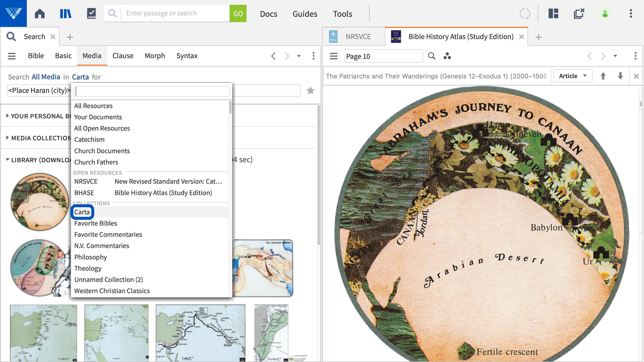This screenshot has width=644, height=362.
Task: Open search inside the Bible History Atlas panel
Action: click(x=432, y=56)
